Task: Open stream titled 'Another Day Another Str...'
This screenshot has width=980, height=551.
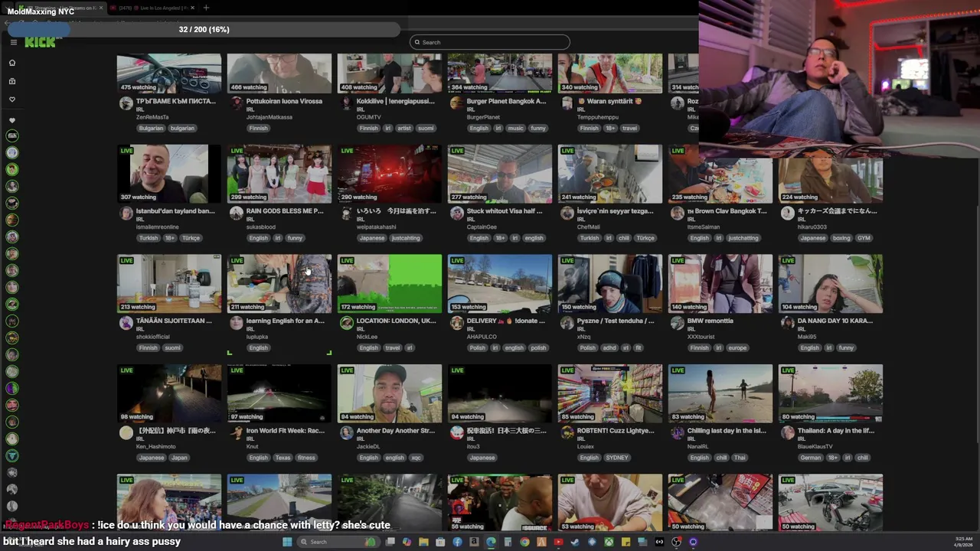Action: (395, 431)
